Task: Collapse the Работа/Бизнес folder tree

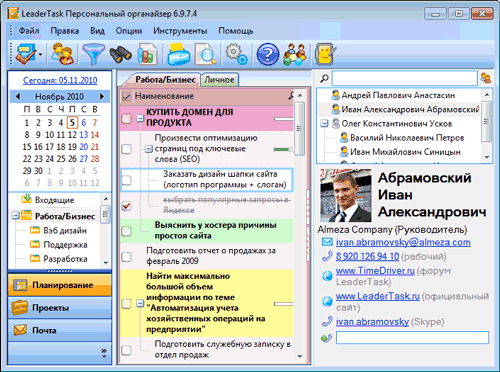Action: pos(15,216)
